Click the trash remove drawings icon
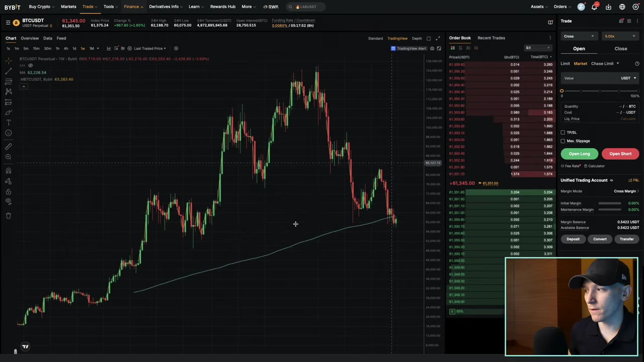Screen dimensions: 644x362 (9, 215)
